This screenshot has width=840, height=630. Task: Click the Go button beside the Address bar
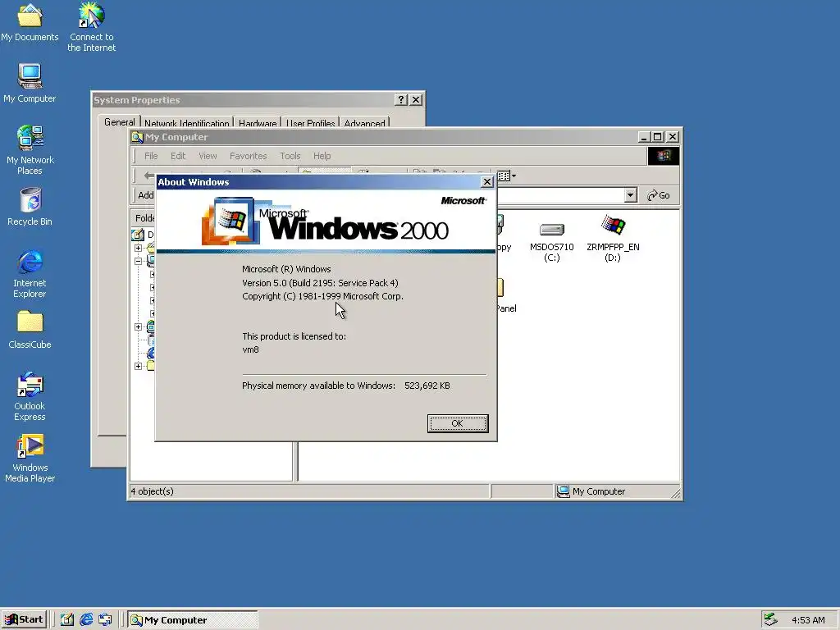[659, 195]
